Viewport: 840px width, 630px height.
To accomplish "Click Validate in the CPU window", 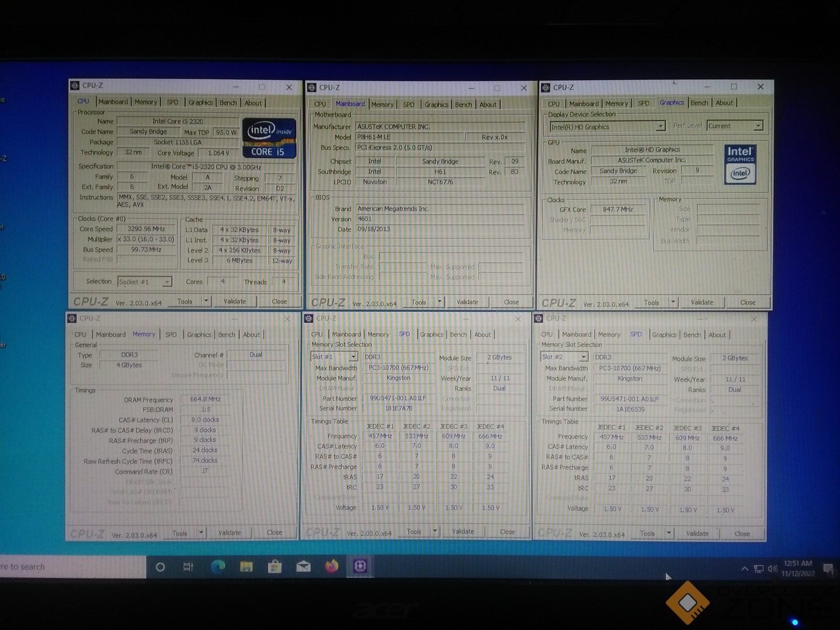I will tap(235, 301).
